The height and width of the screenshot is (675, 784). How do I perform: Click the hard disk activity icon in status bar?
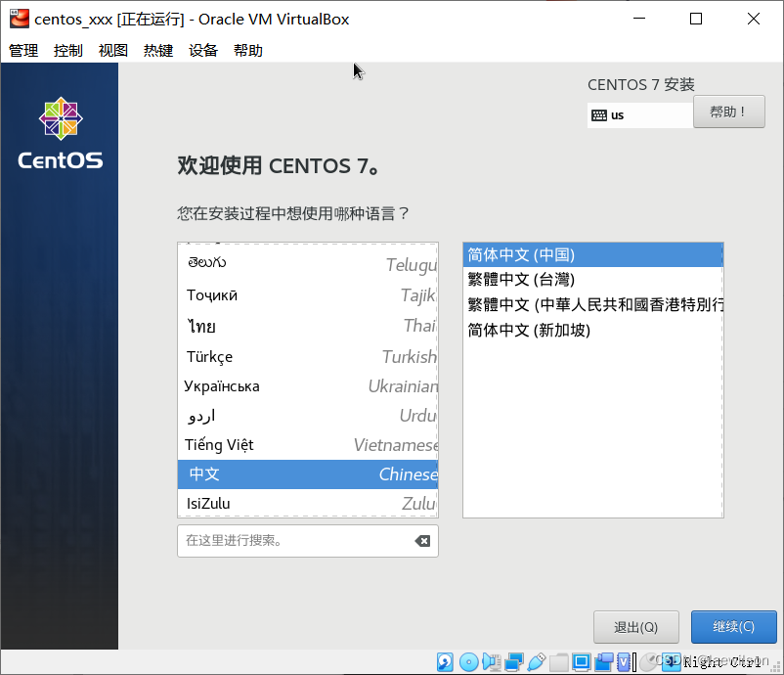pos(445,662)
